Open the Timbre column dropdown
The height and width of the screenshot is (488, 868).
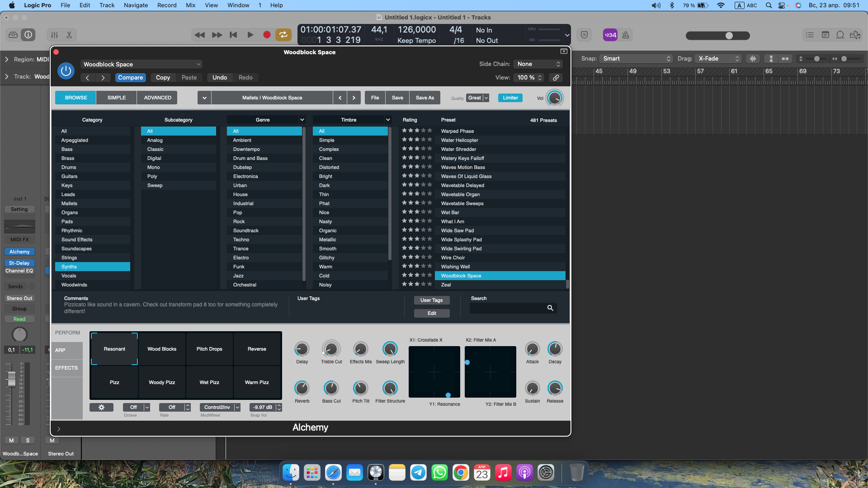click(387, 120)
